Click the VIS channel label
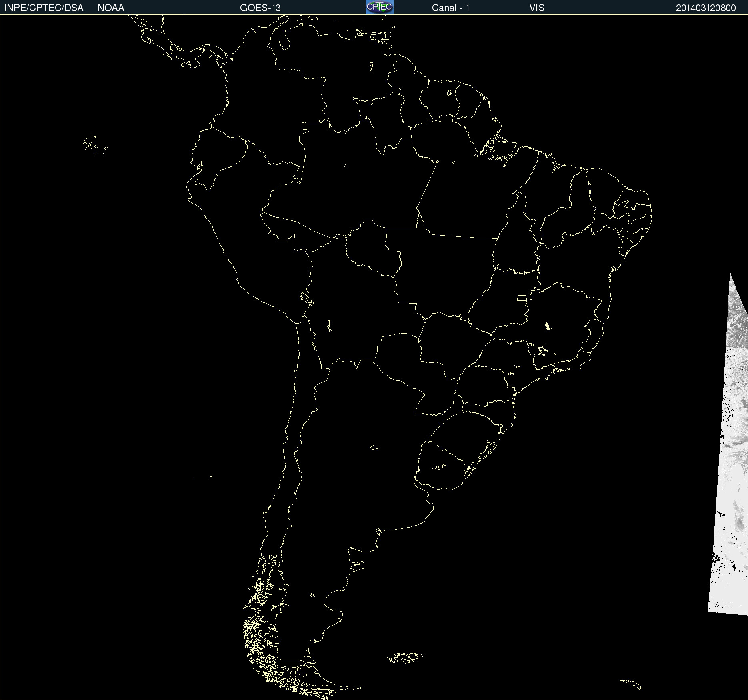This screenshot has width=748, height=700. tap(537, 8)
